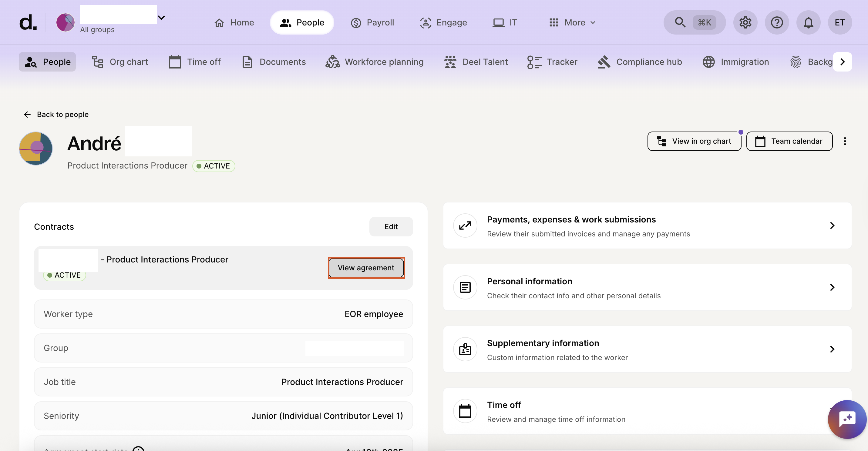Click the search magnifier icon
The height and width of the screenshot is (451, 868).
point(680,22)
